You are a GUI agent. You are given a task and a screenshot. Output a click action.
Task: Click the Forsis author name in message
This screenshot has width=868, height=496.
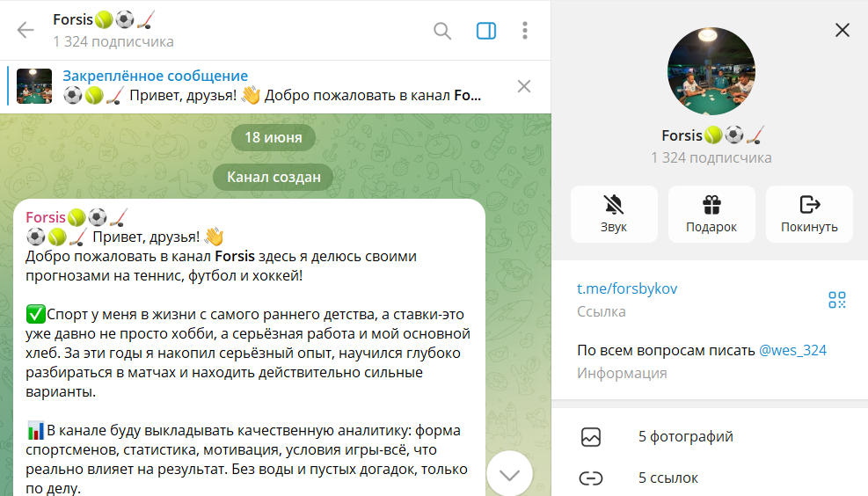(x=77, y=217)
